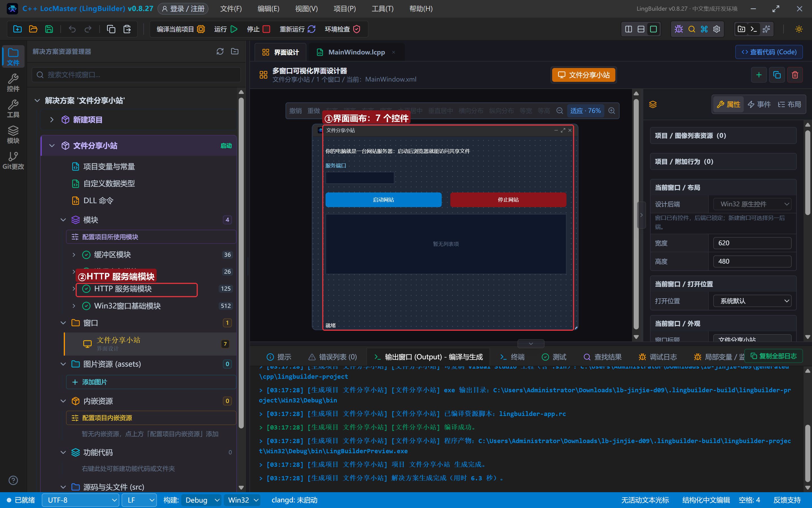Open the 工具 sidebar panel
812x508 pixels.
click(13, 108)
